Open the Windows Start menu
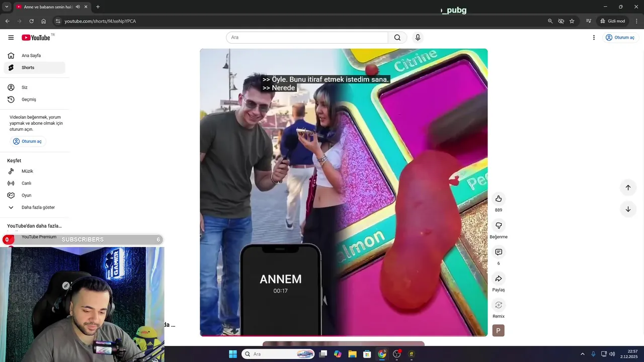The width and height of the screenshot is (644, 362). click(x=233, y=354)
